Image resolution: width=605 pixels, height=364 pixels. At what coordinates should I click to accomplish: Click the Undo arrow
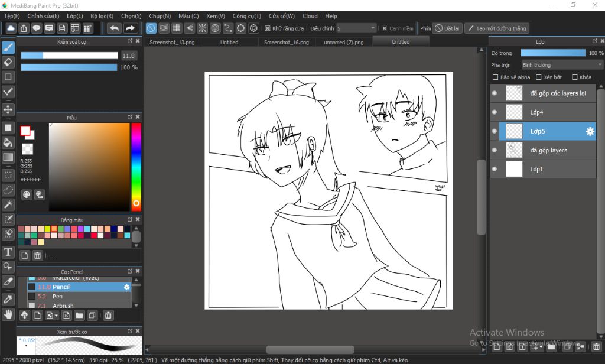(114, 28)
